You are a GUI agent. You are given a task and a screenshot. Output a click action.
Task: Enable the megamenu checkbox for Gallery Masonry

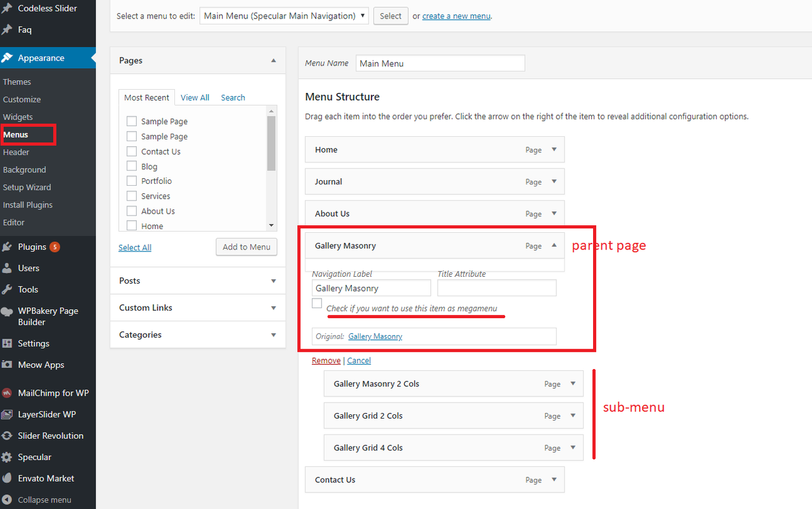tap(317, 303)
